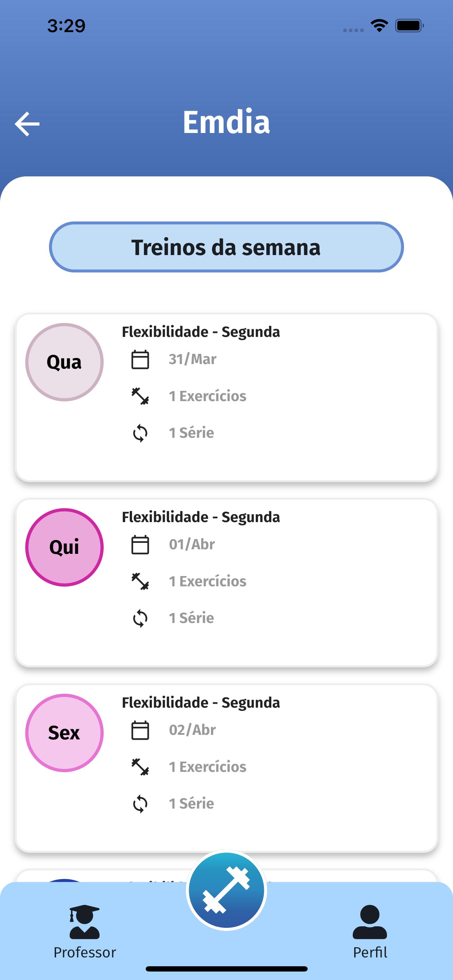Select the Qui day circle

pos(64,547)
